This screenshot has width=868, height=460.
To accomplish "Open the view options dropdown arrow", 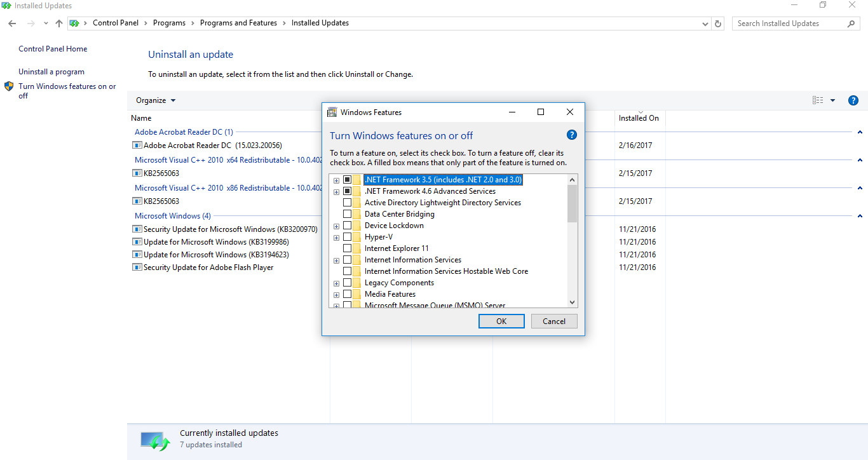I will 832,100.
